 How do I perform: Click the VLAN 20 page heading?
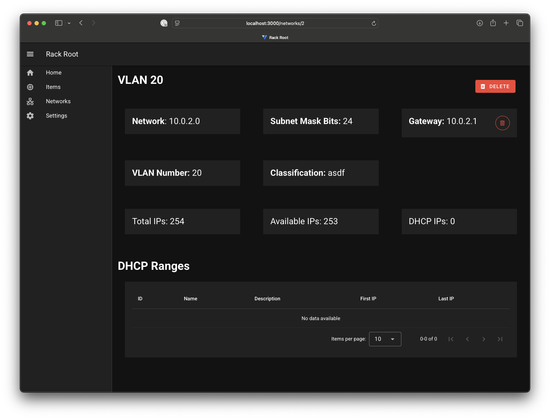[x=140, y=80]
